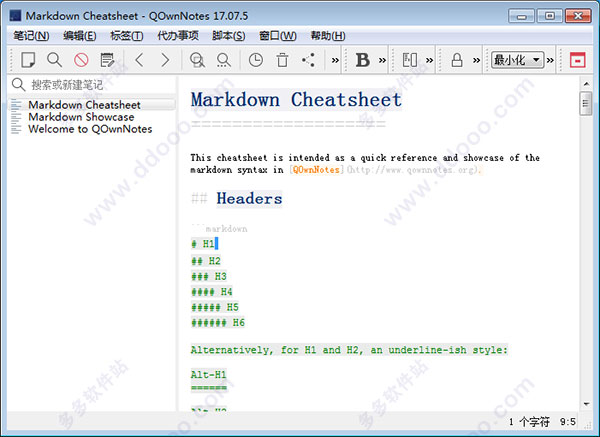Click the http://www.qownnotes.org URL text
The width and height of the screenshot is (600, 437).
coord(413,170)
